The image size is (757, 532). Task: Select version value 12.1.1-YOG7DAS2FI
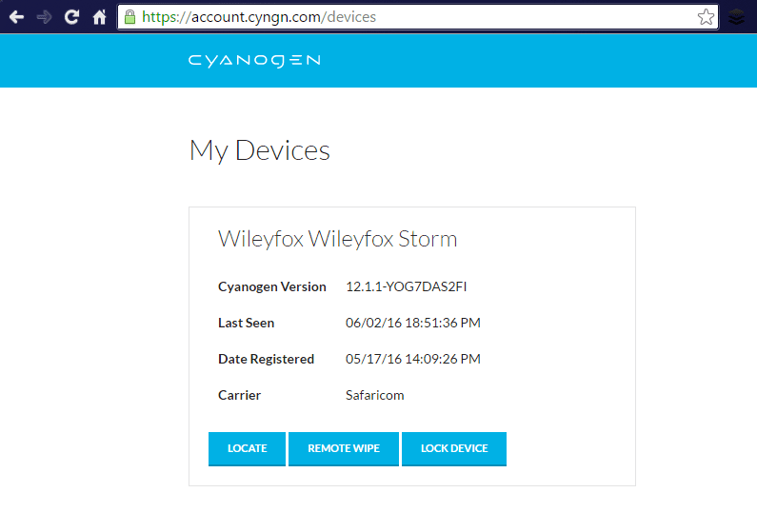[406, 286]
